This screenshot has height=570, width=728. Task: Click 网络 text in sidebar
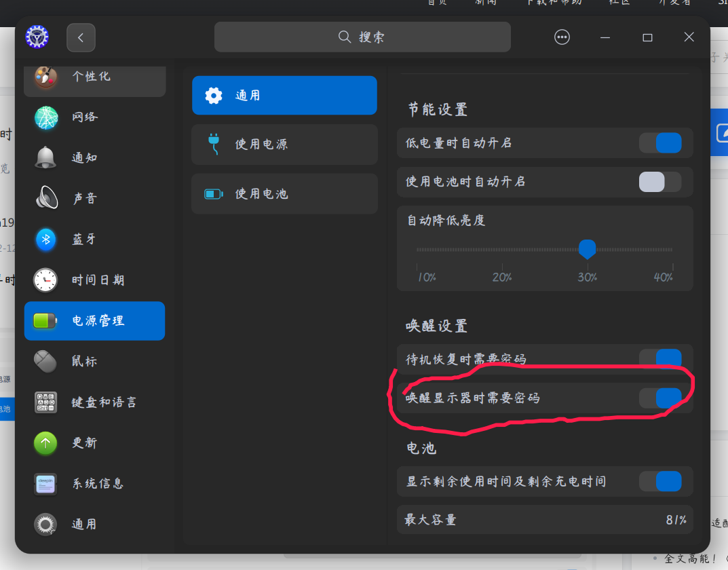click(x=85, y=117)
